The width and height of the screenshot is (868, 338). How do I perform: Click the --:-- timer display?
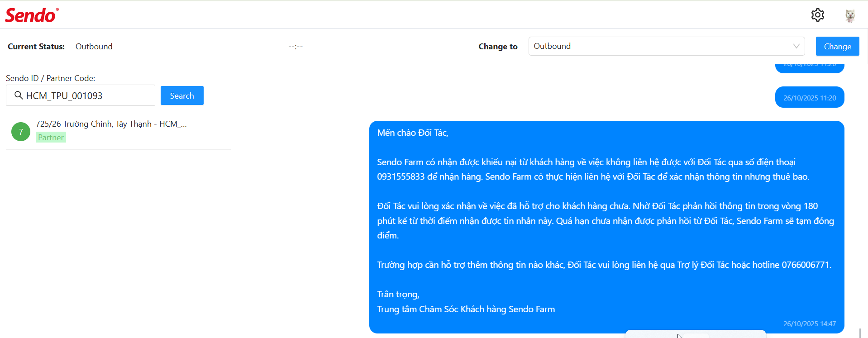point(296,47)
